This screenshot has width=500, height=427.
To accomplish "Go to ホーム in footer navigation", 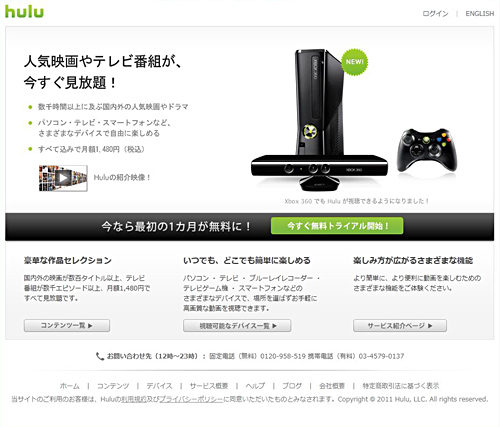I will (70, 386).
